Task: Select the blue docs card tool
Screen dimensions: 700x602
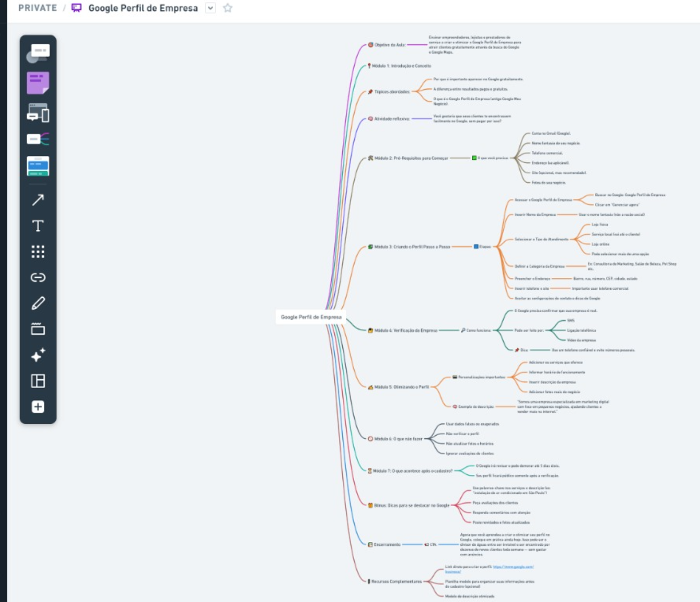Action: pyautogui.click(x=38, y=166)
